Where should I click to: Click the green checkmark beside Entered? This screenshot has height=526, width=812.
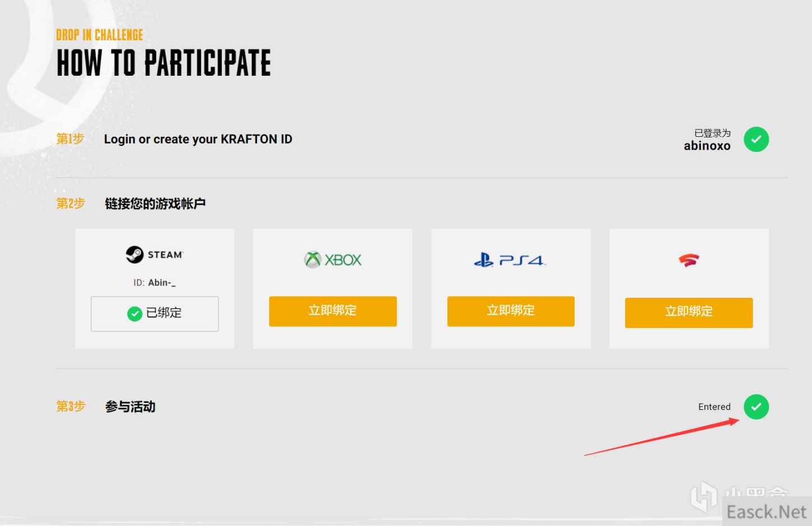pos(756,407)
